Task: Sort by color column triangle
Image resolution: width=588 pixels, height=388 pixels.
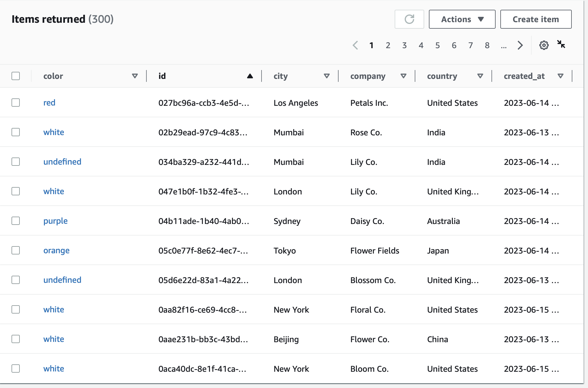Action: click(x=135, y=76)
